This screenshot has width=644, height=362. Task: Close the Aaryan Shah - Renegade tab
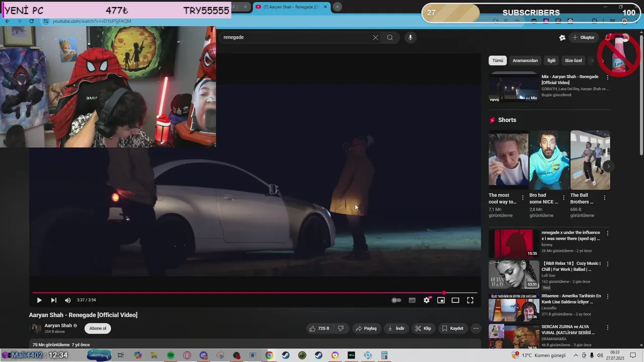(325, 7)
